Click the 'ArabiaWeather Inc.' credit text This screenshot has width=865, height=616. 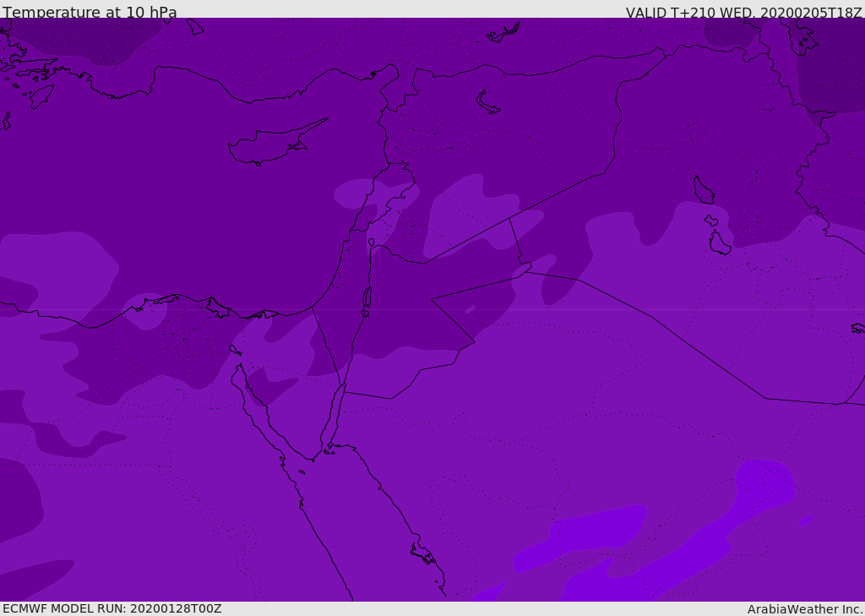805,609
